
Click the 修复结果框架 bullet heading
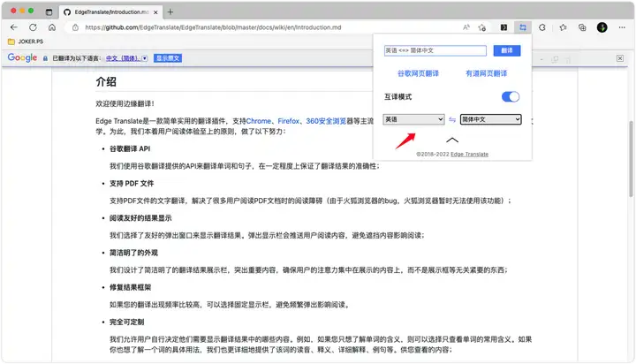click(x=130, y=287)
